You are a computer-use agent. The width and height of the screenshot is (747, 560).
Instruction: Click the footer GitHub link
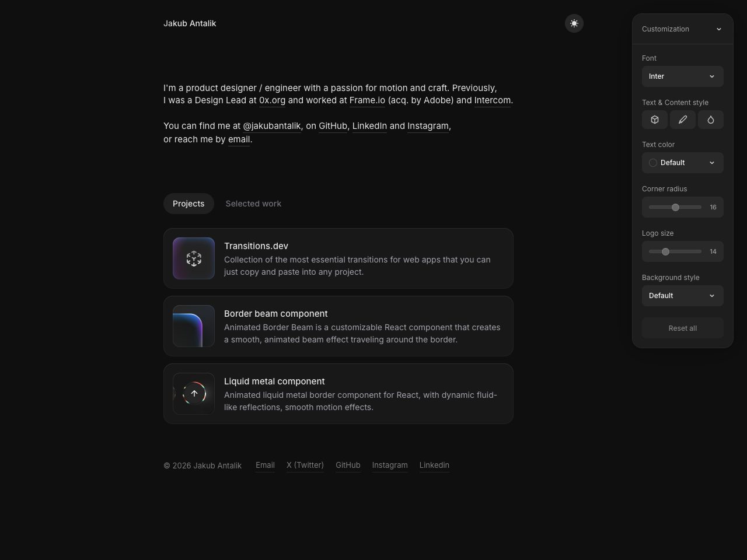pos(348,465)
